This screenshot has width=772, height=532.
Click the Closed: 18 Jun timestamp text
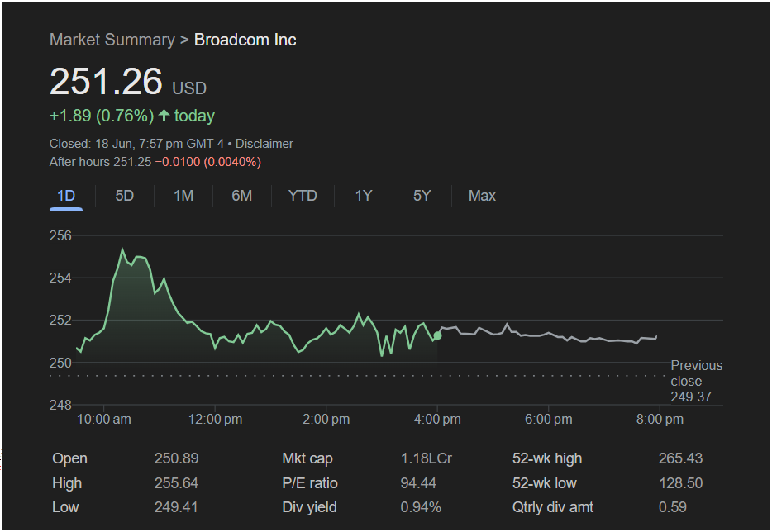(136, 144)
